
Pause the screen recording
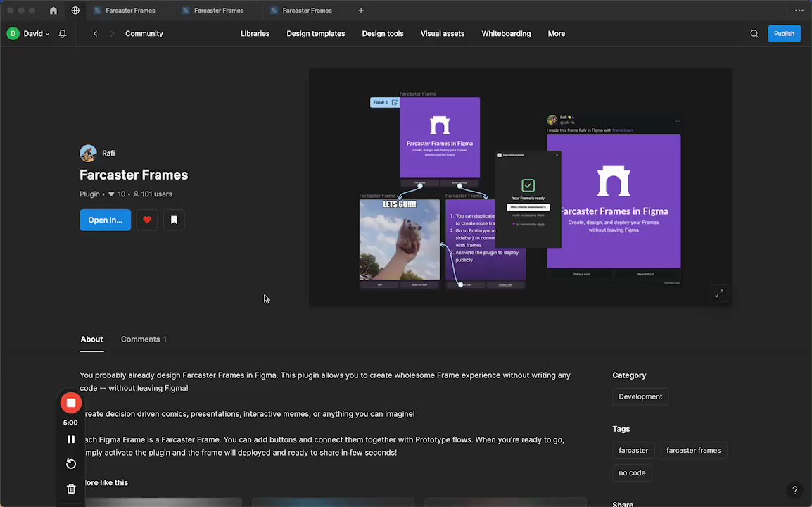click(71, 439)
